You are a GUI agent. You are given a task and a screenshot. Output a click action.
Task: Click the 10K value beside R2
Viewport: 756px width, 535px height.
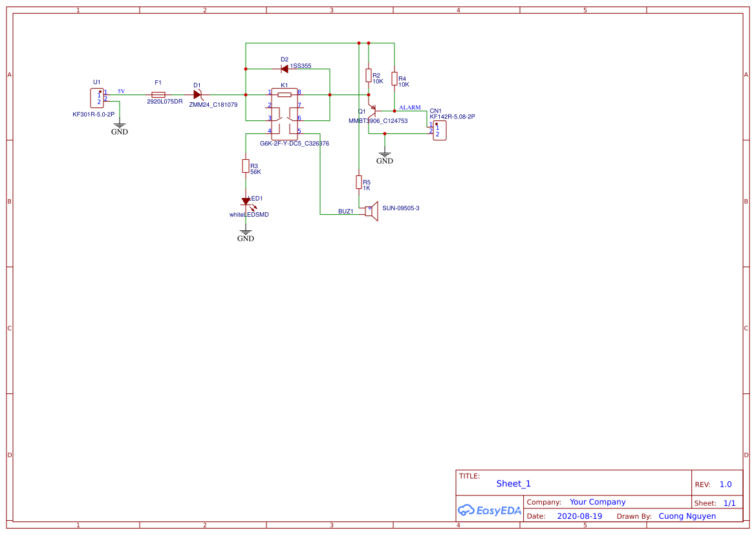coord(378,82)
